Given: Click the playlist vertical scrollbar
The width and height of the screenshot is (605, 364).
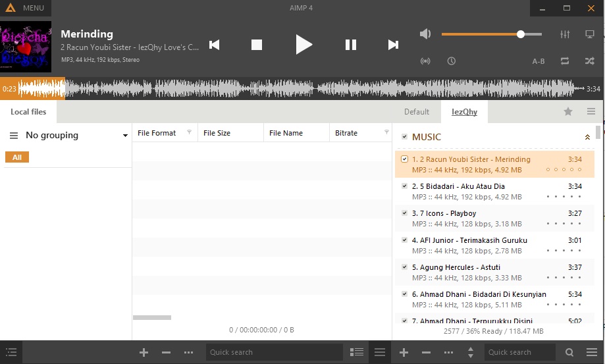Looking at the screenshot, I should [x=598, y=132].
